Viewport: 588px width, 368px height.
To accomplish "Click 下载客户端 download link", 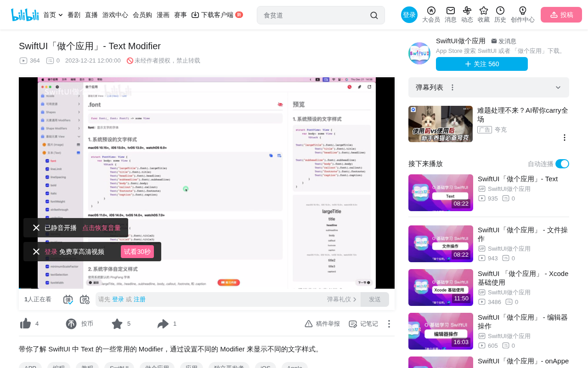I will coord(212,15).
